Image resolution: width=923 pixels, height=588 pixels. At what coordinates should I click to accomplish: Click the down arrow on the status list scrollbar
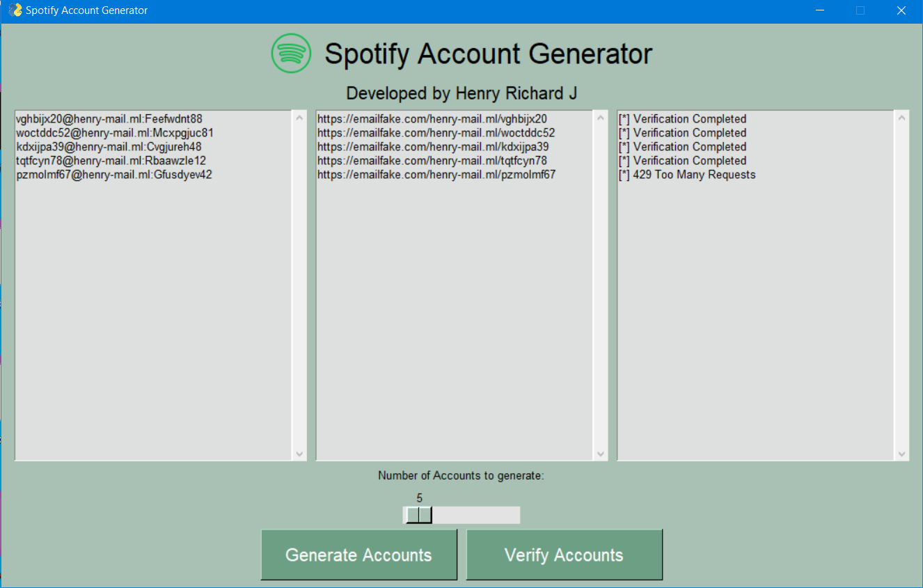(902, 454)
